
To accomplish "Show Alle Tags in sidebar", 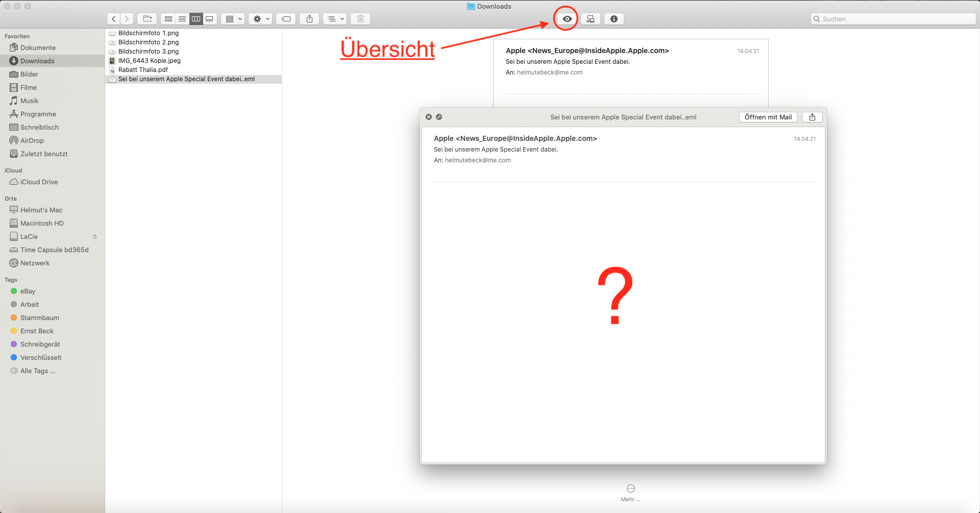I will pos(52,371).
